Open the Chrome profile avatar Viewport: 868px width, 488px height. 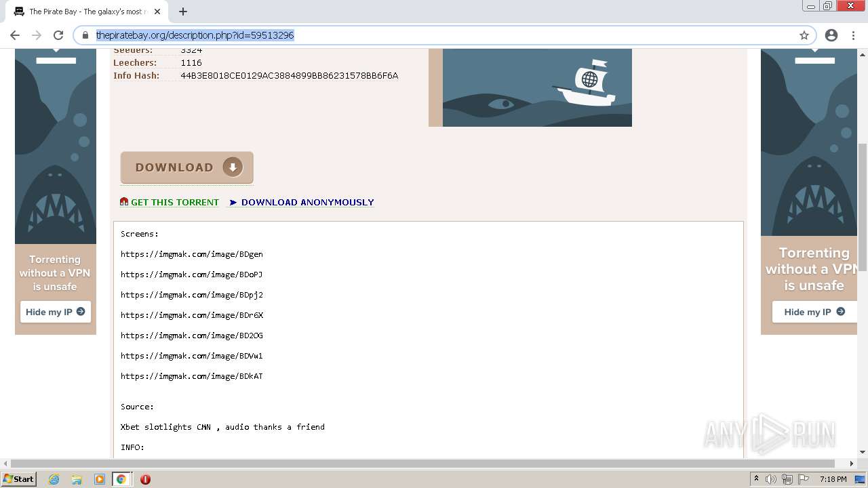pyautogui.click(x=831, y=35)
